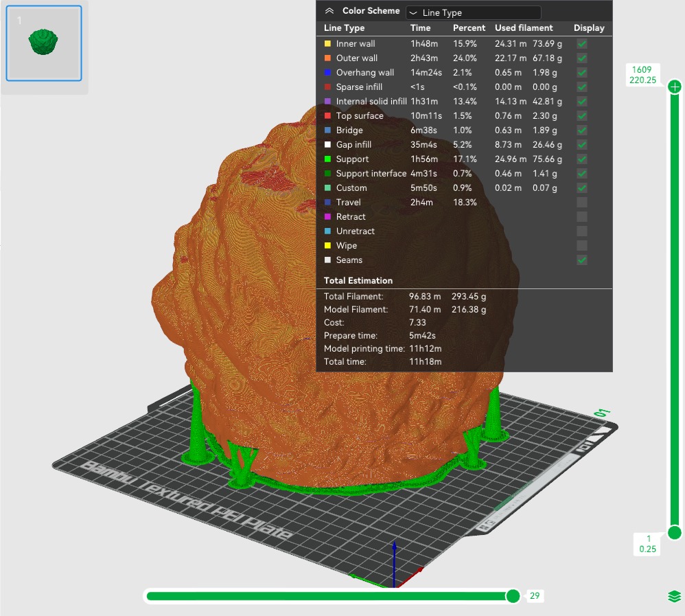Click the Overhang wall blue color swatch
This screenshot has height=616, width=685.
pos(327,73)
